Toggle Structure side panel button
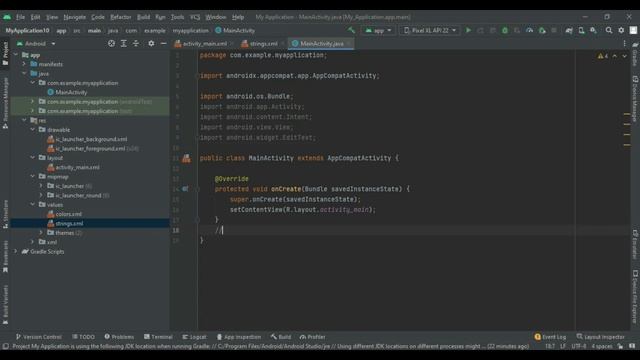This screenshot has height=360, width=640. 5,214
